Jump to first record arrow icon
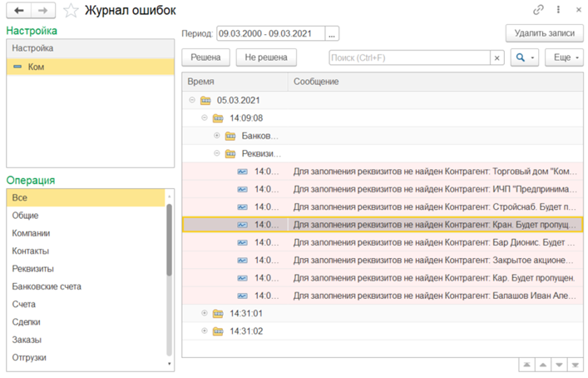 pos(526,366)
